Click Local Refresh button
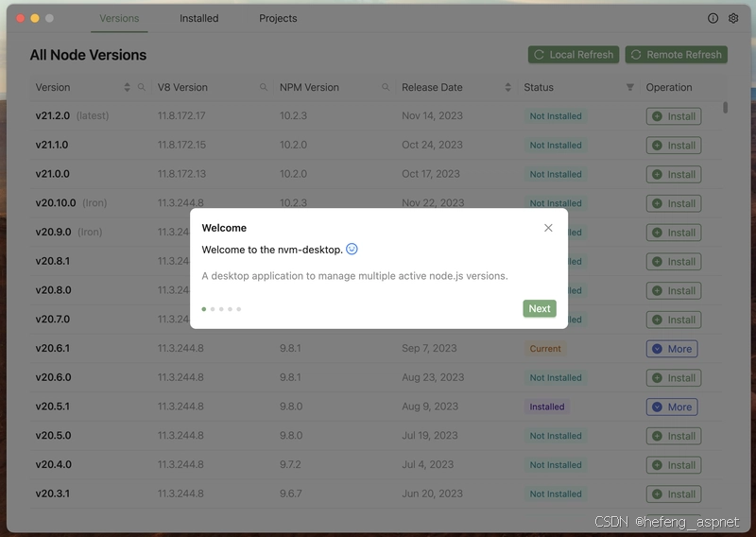756x537 pixels. [574, 55]
